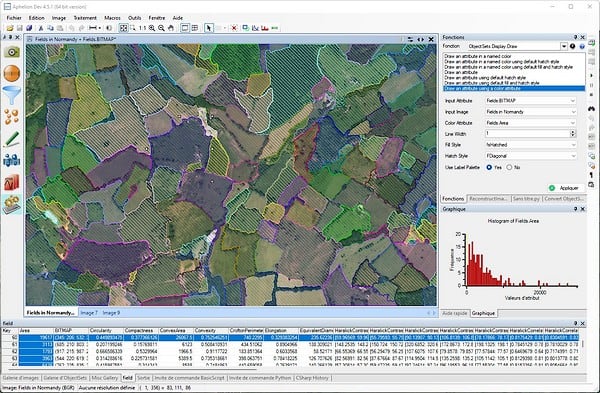Click the Save All icon in the toolbar
600x393 pixels.
29,28
